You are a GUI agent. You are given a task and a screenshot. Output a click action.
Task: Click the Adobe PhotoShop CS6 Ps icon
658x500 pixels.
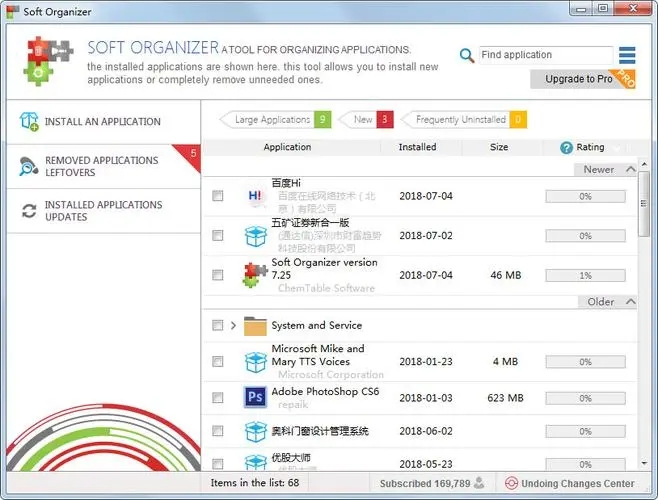[255, 397]
